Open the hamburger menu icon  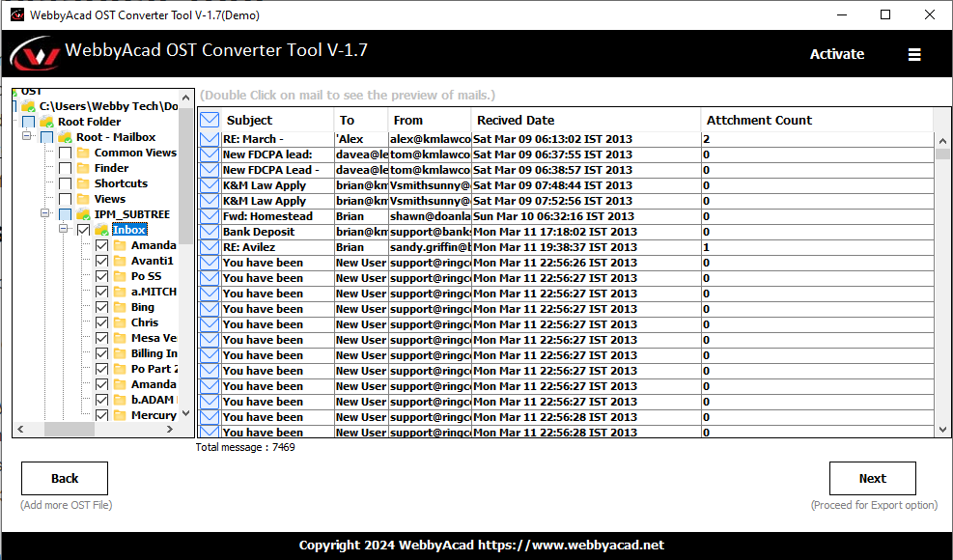coord(914,55)
